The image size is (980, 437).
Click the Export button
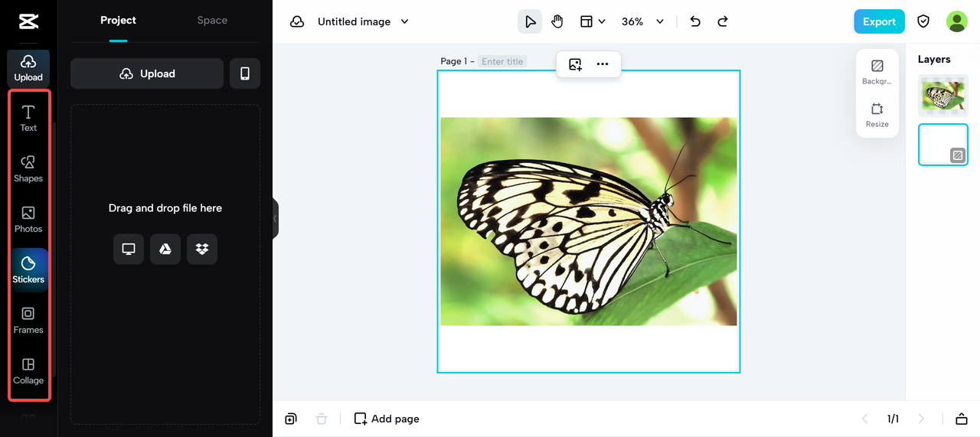coord(879,21)
